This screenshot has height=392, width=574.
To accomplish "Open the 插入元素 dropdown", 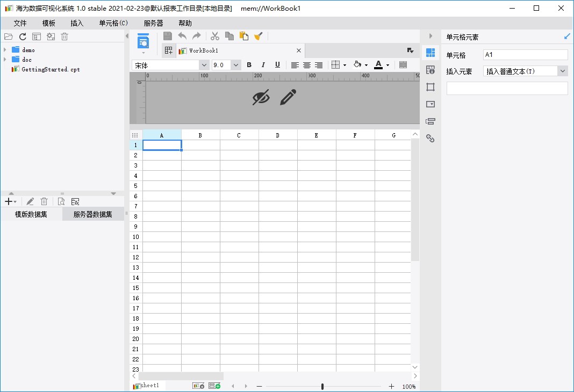I will coord(525,71).
